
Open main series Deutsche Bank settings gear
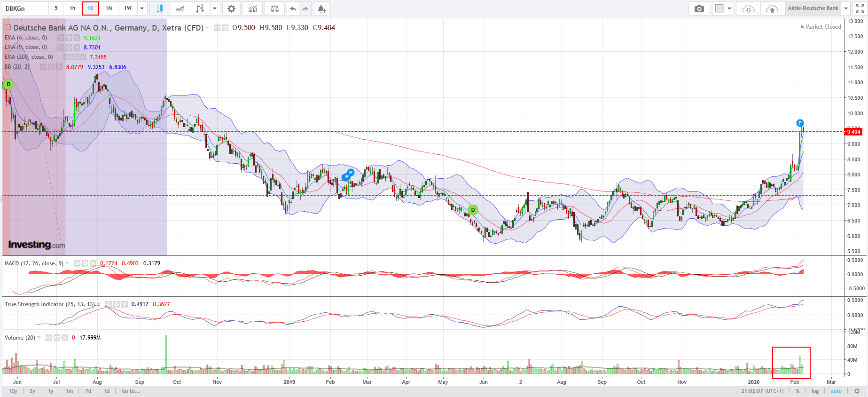click(225, 28)
